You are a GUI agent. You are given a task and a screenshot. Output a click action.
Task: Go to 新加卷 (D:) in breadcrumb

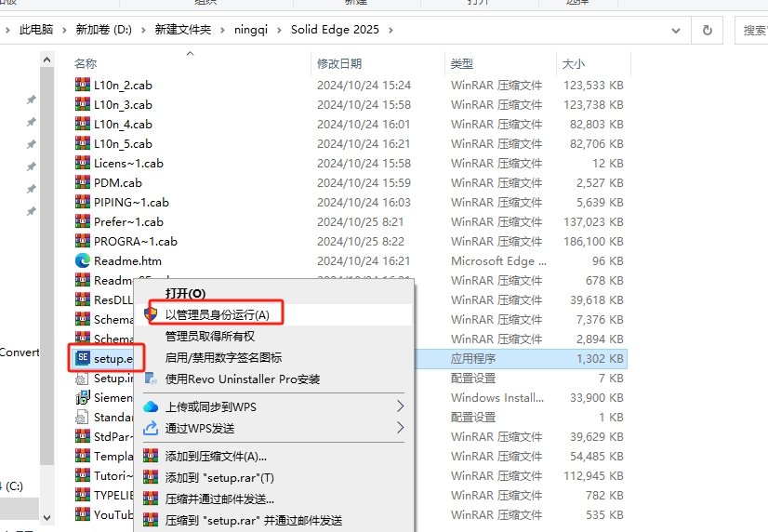[104, 30]
